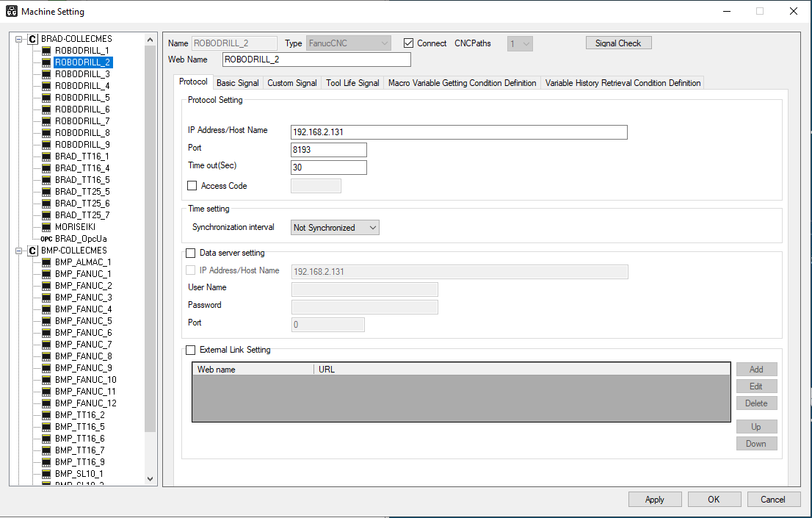Switch to the Custom Signal tab

pyautogui.click(x=292, y=83)
